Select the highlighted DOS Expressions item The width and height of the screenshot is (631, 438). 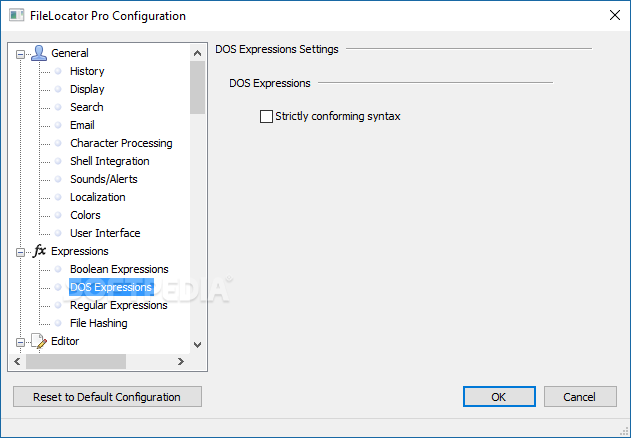tap(111, 287)
